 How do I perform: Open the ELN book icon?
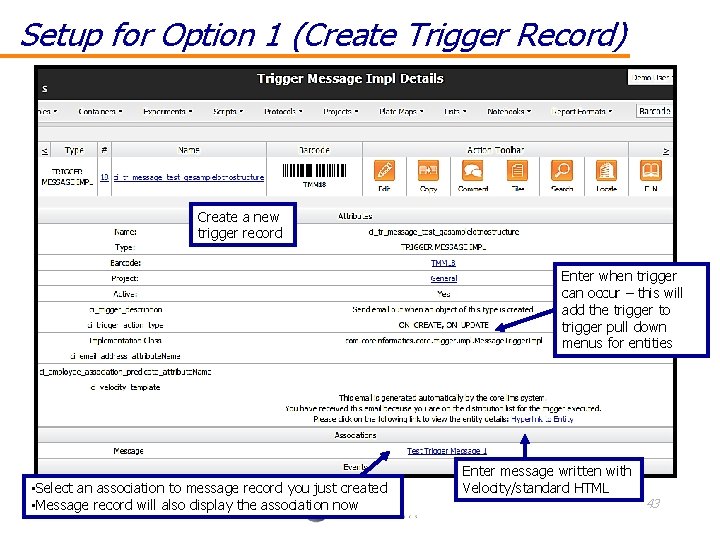651,171
